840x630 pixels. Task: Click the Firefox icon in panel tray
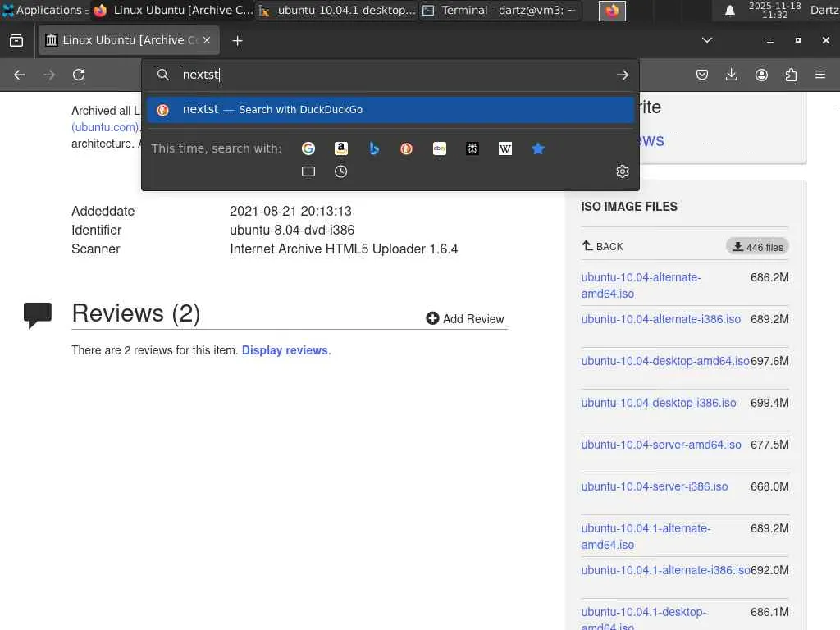(x=612, y=11)
